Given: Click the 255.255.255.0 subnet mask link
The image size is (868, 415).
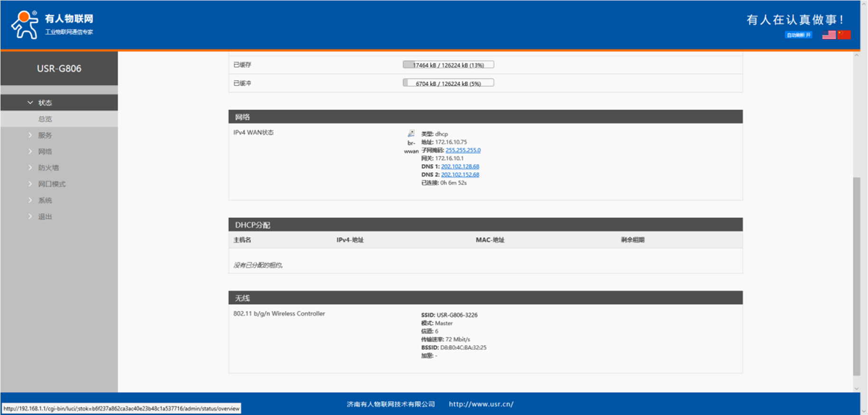Looking at the screenshot, I should tap(462, 150).
